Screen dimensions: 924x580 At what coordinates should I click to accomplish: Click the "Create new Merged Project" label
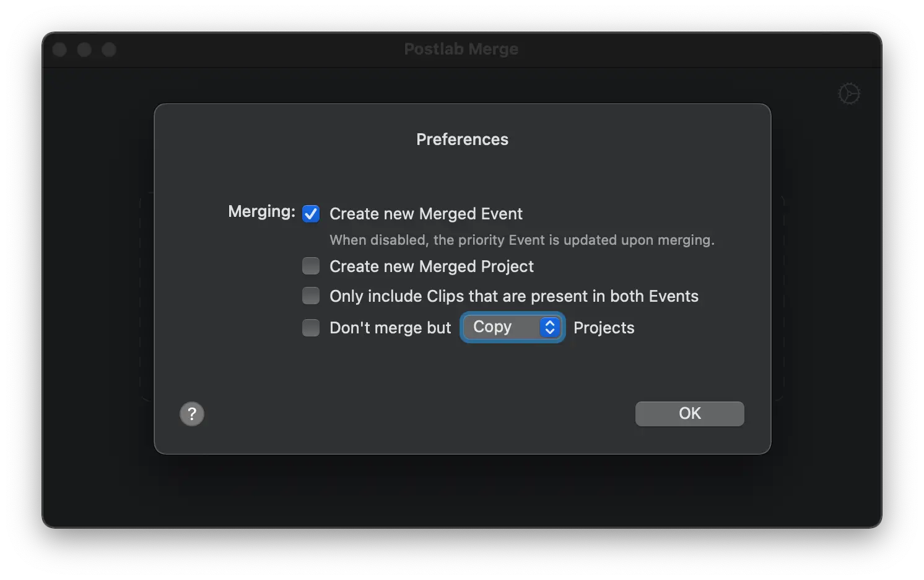pos(432,266)
